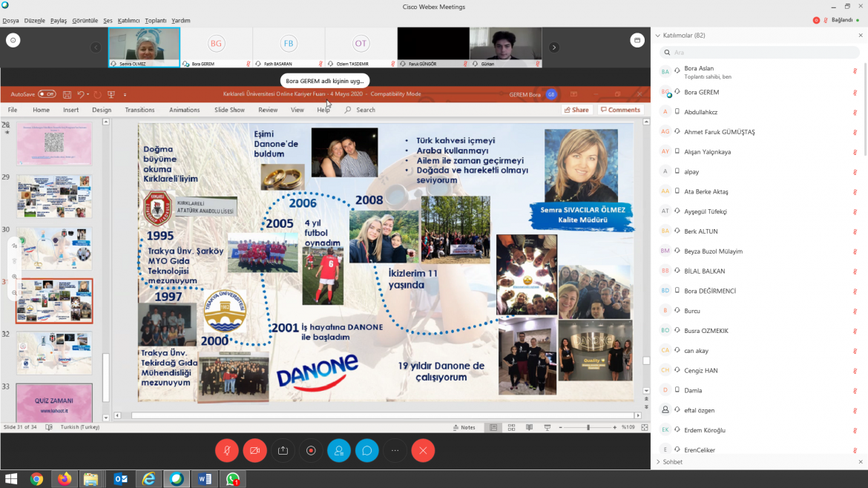
Task: Open the PowerPoint Animations tab
Action: pos(184,110)
